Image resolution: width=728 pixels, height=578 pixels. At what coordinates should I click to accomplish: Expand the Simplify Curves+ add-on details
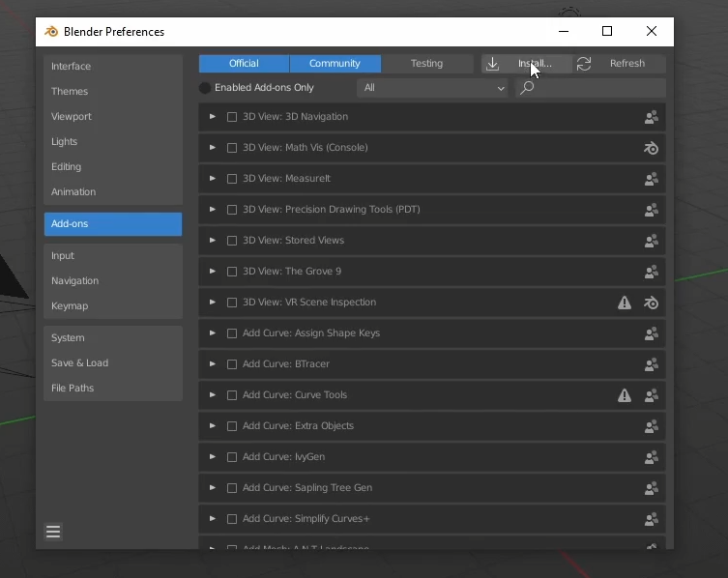click(x=212, y=519)
